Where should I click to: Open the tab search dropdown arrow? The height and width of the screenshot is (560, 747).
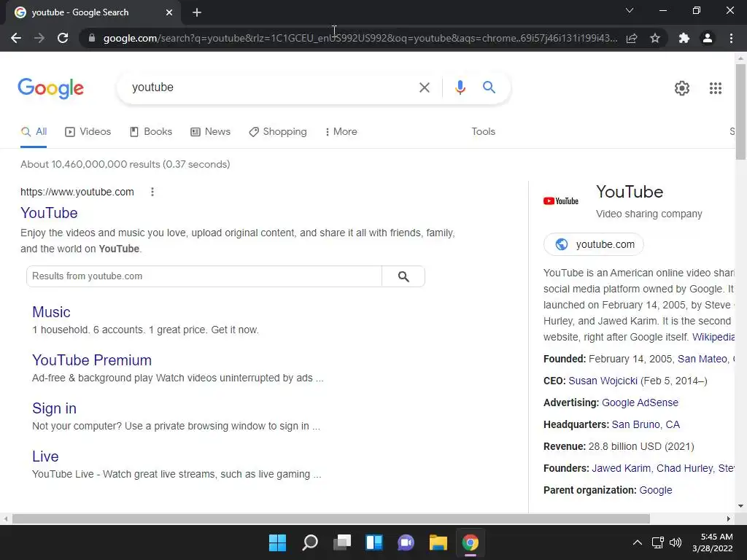(630, 10)
